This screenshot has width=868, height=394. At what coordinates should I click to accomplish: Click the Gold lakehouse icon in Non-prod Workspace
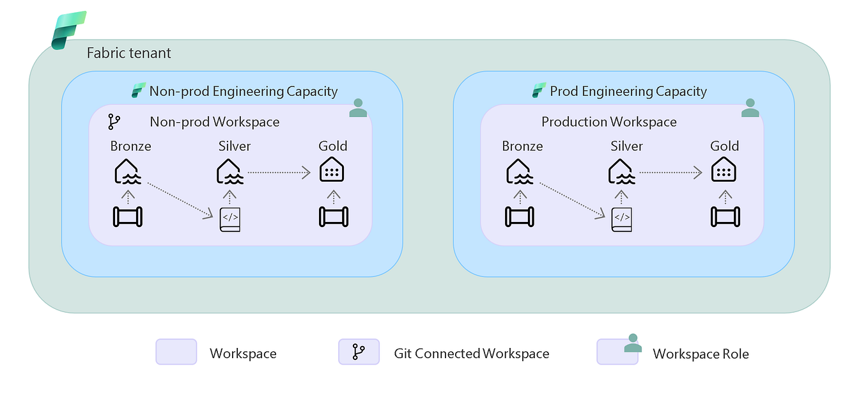coord(332,170)
